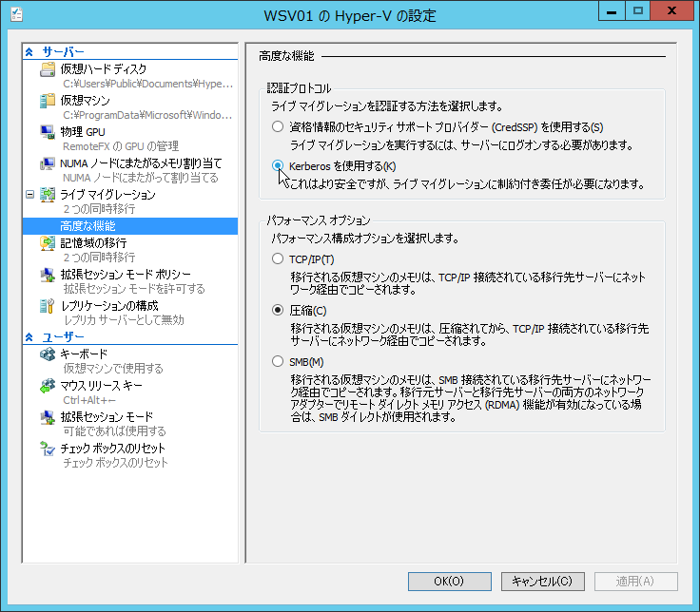Click the C:¥Users¥Public¥Documents path text
This screenshot has height=612, width=700.
[x=147, y=84]
